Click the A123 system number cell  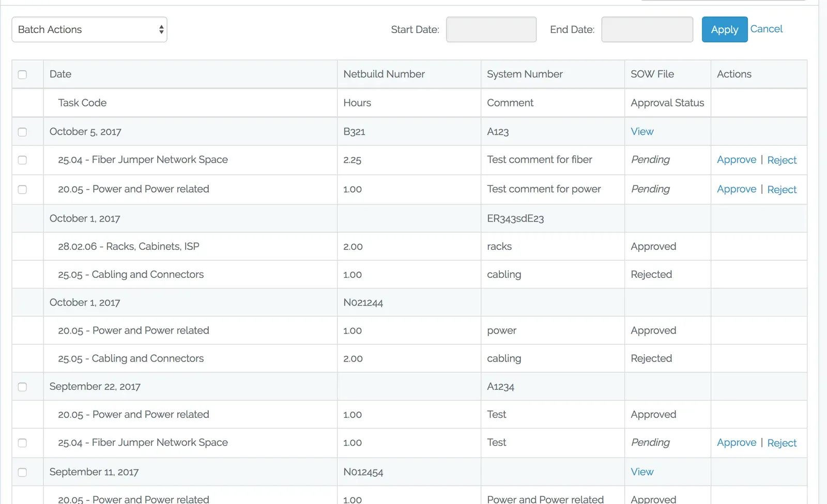[x=553, y=132]
